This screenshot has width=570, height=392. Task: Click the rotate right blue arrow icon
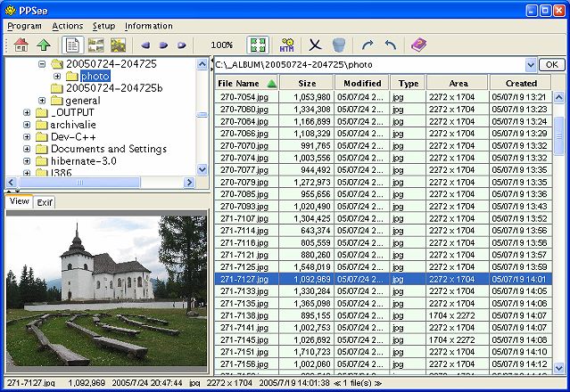pyautogui.click(x=368, y=45)
